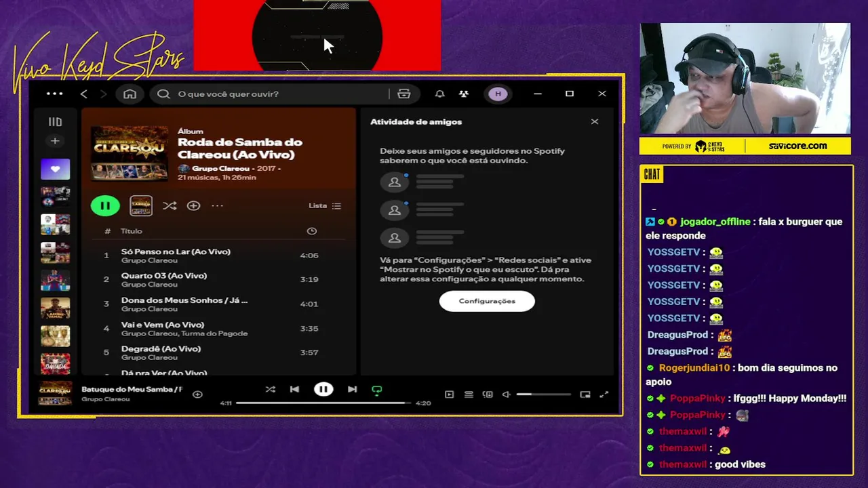Add album to library with plus circle

[x=193, y=205]
